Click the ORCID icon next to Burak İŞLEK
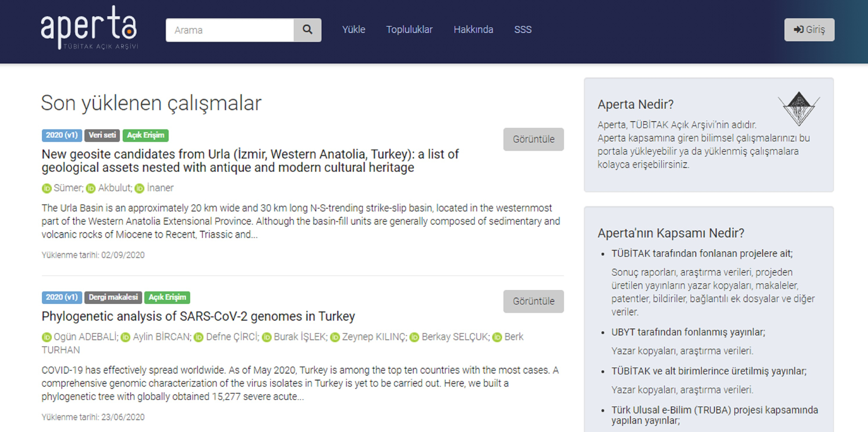 coord(266,337)
